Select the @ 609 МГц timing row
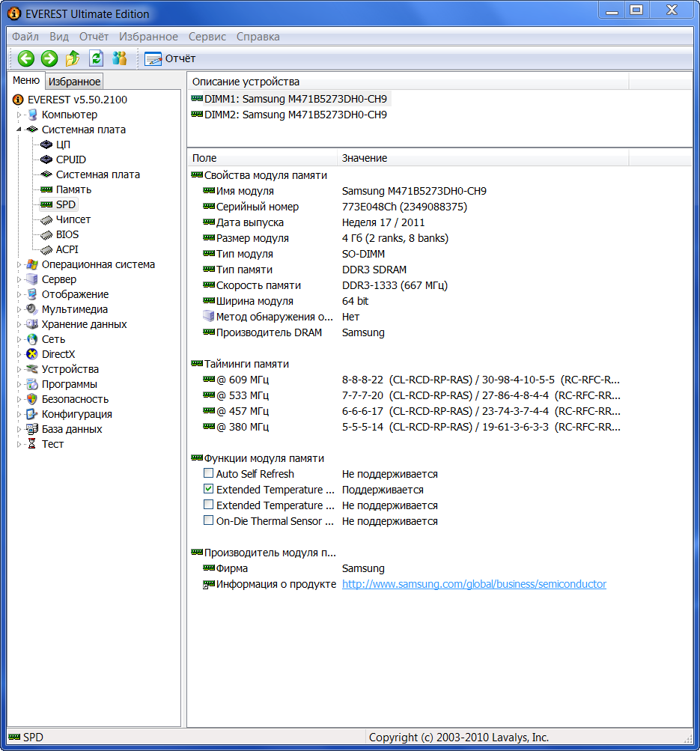Screen dimensions: 700x751 coord(411,380)
